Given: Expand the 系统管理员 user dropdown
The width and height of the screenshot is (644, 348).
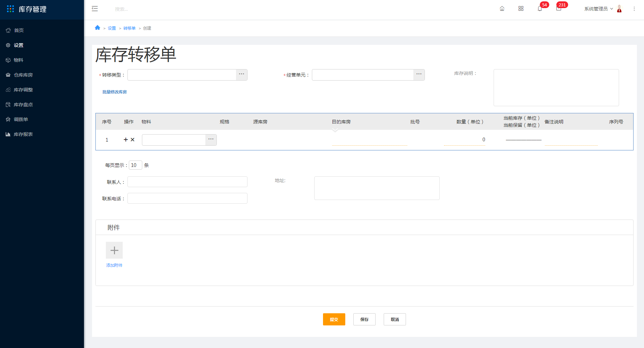Looking at the screenshot, I should coord(598,9).
